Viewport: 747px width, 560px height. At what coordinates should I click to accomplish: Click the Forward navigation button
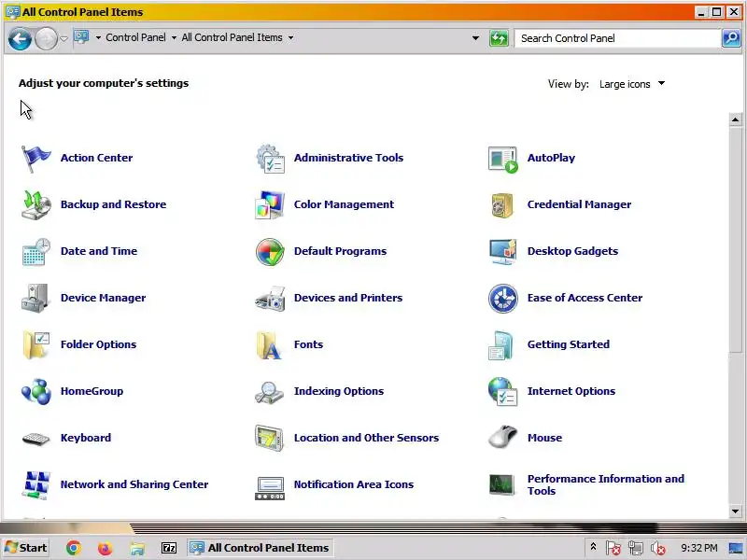pyautogui.click(x=46, y=38)
